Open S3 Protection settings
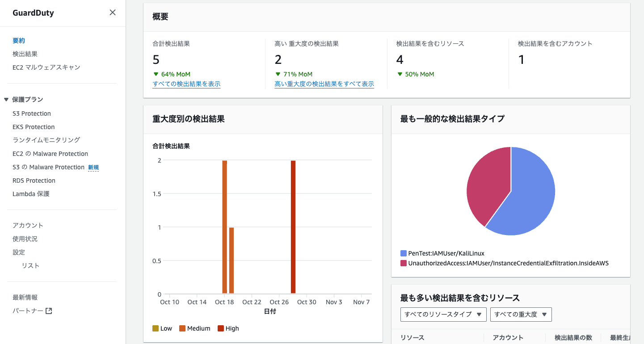Viewport: 644px width, 344px height. pyautogui.click(x=32, y=113)
